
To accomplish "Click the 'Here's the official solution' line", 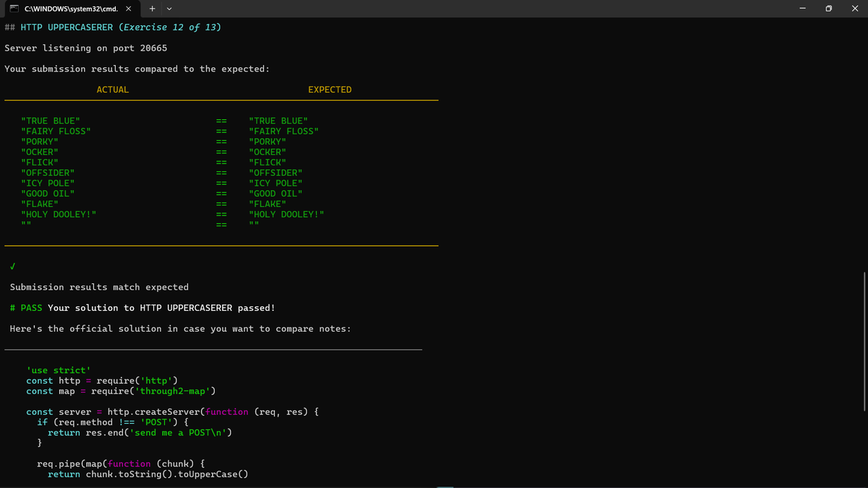I will click(x=180, y=329).
